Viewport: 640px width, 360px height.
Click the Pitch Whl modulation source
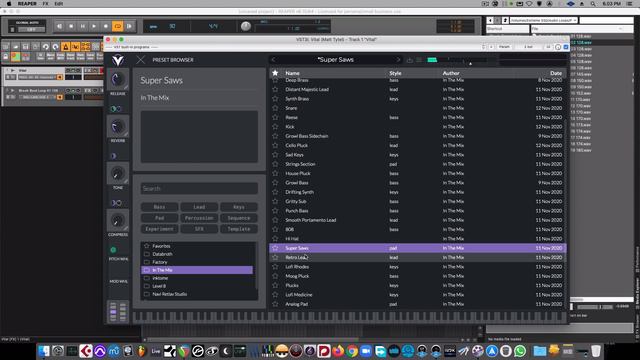[118, 253]
